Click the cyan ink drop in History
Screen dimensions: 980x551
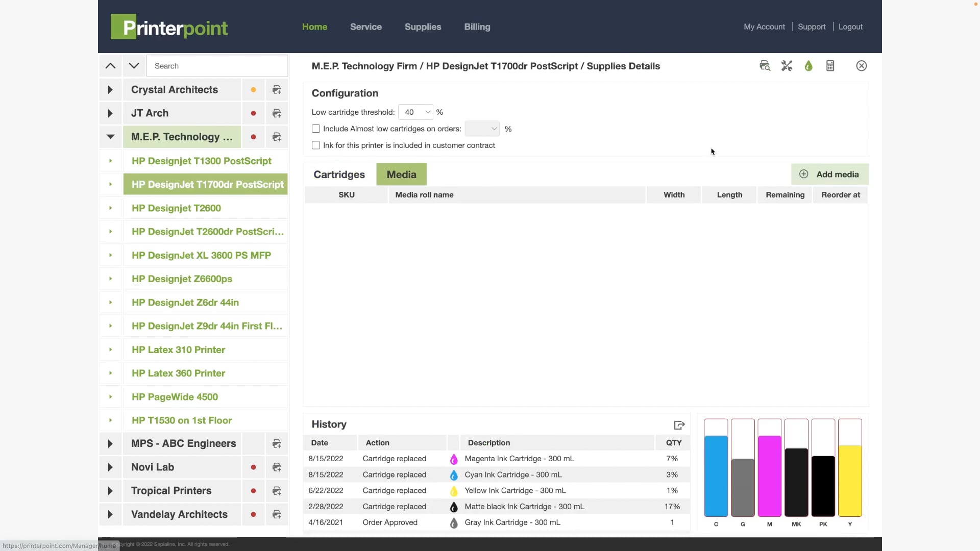(454, 475)
